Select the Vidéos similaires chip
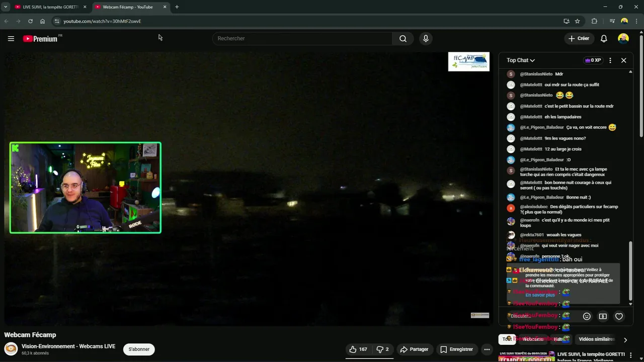The image size is (644, 362). (597, 339)
